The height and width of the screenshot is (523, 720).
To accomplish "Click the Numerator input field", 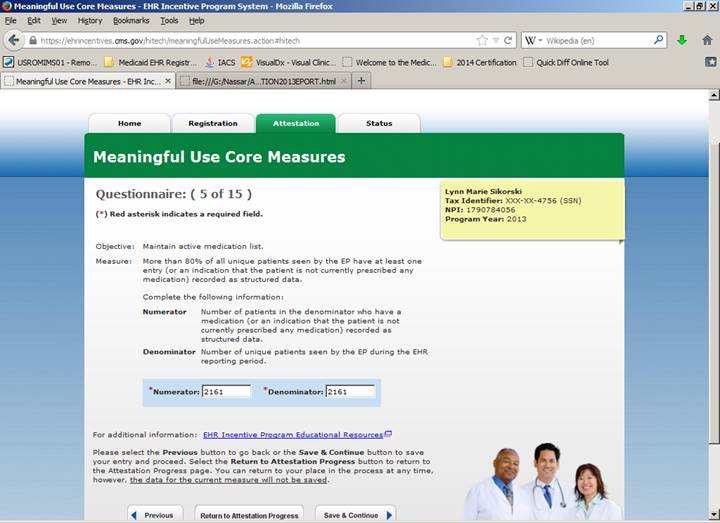I will pyautogui.click(x=226, y=391).
